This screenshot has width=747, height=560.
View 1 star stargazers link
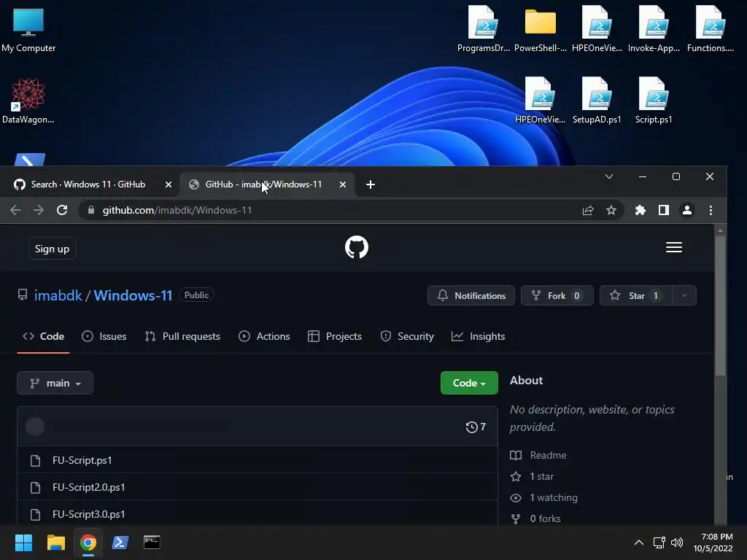coord(532,476)
